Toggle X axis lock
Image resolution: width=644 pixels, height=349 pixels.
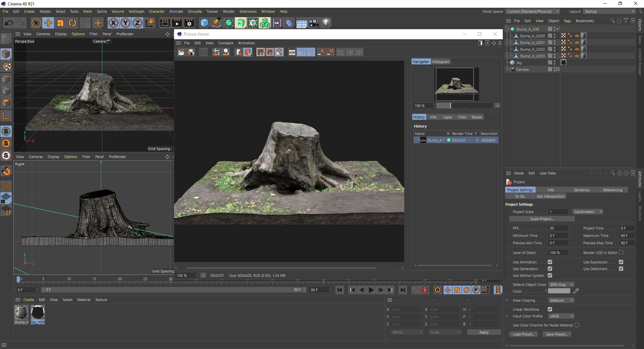coord(113,23)
